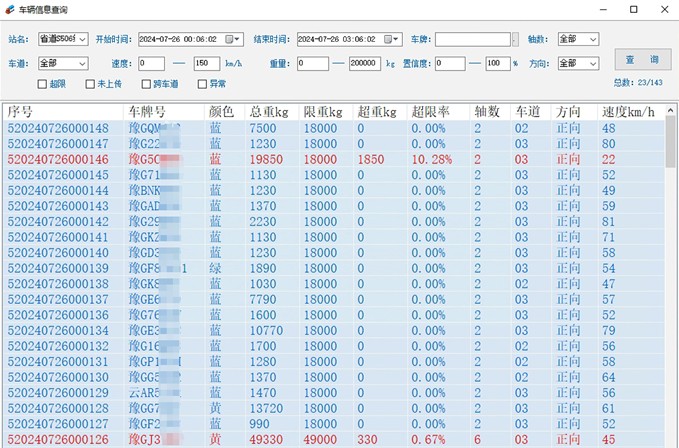
Task: Select row 52024072600136
Action: (333, 315)
